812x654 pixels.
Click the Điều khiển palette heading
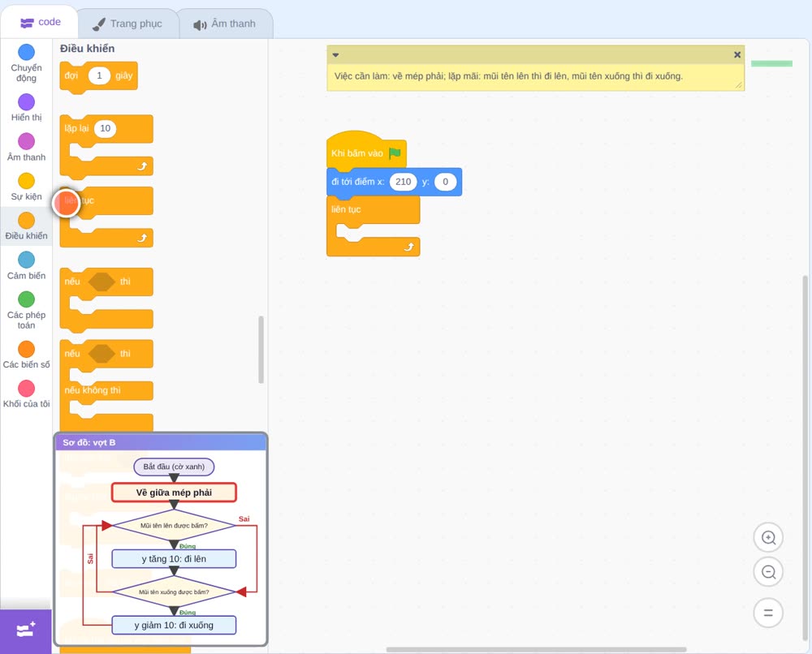[x=88, y=49]
